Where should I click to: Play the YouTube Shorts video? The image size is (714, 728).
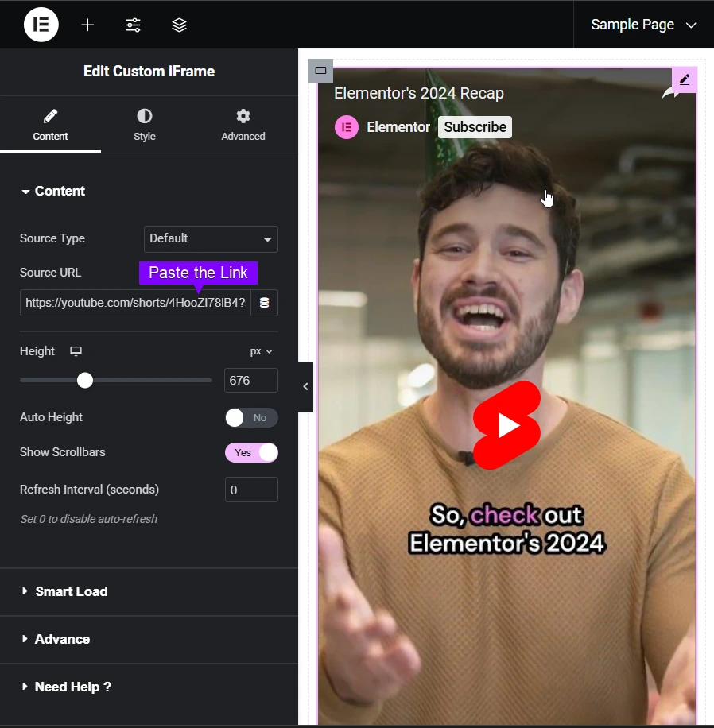pyautogui.click(x=506, y=425)
